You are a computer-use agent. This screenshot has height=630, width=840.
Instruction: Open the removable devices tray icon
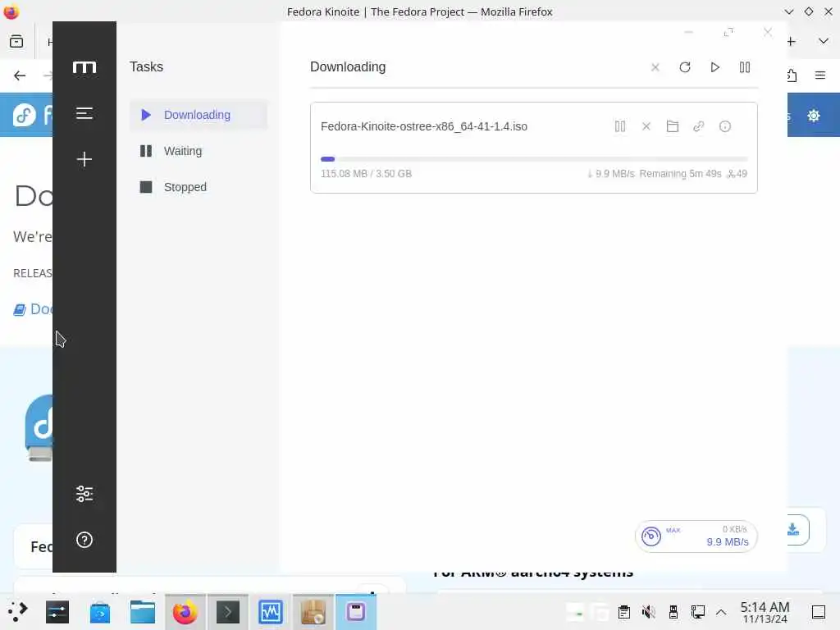coord(673,612)
